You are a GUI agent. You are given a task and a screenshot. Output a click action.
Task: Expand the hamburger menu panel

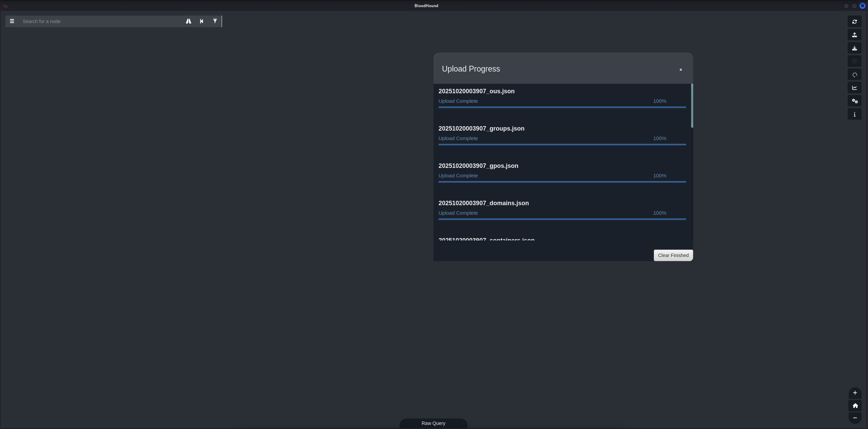12,21
